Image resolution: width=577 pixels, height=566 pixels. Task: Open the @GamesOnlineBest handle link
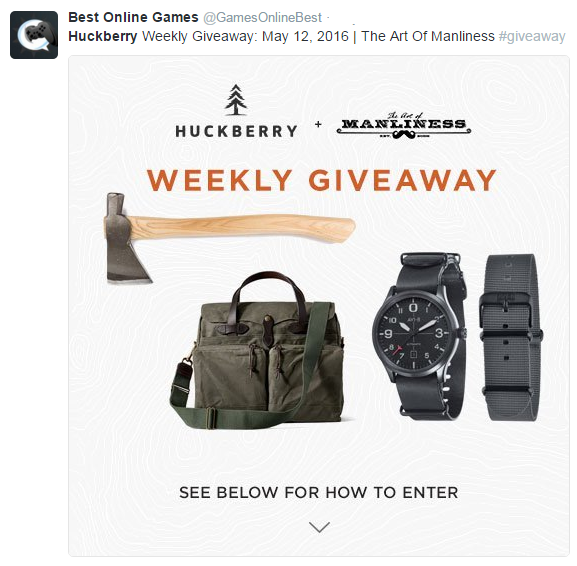click(x=262, y=18)
